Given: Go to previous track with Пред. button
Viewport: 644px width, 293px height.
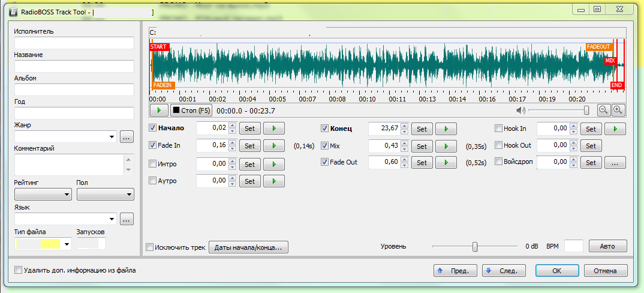Looking at the screenshot, I should (x=456, y=271).
